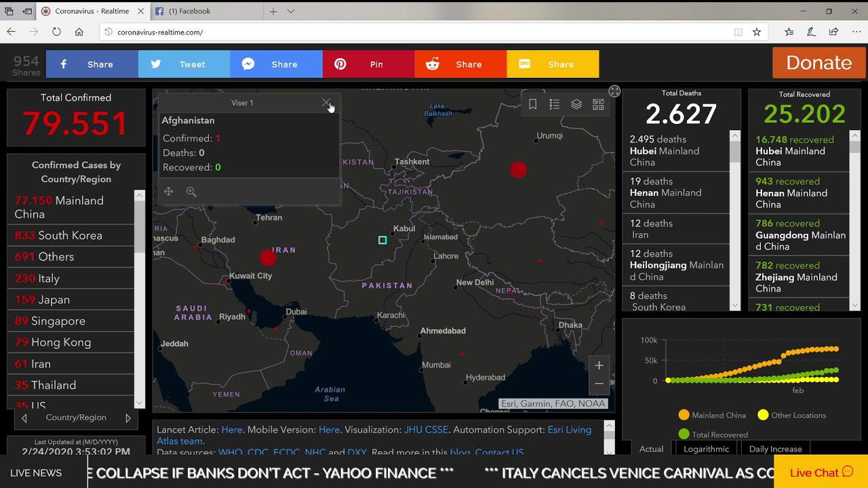Share on Facebook
868x488 pixels.
(x=92, y=64)
